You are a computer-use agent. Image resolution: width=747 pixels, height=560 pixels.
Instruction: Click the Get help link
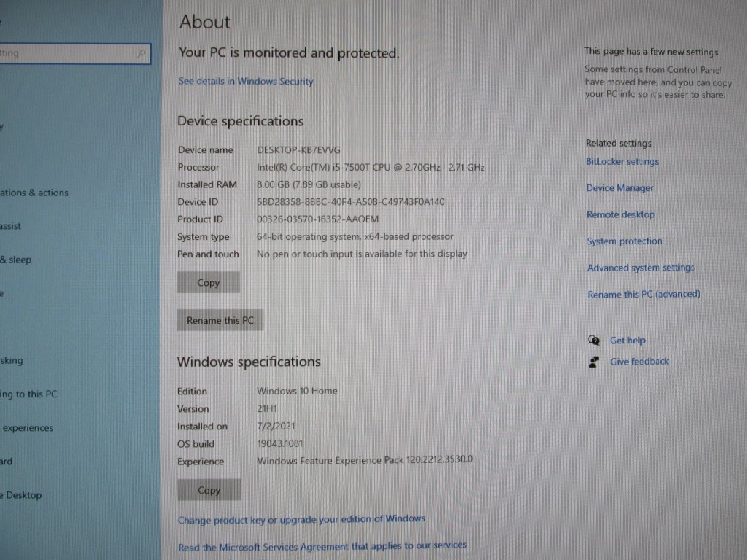tap(628, 341)
